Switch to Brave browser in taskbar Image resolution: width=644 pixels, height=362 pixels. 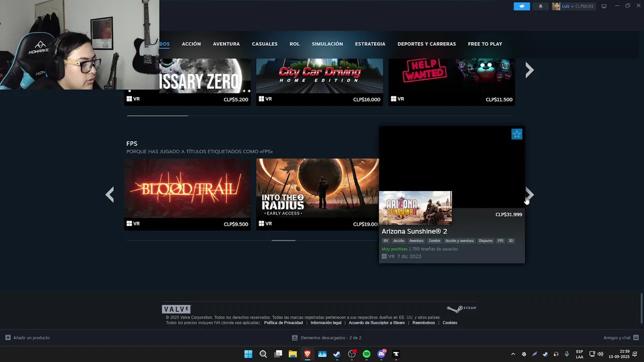click(307, 354)
